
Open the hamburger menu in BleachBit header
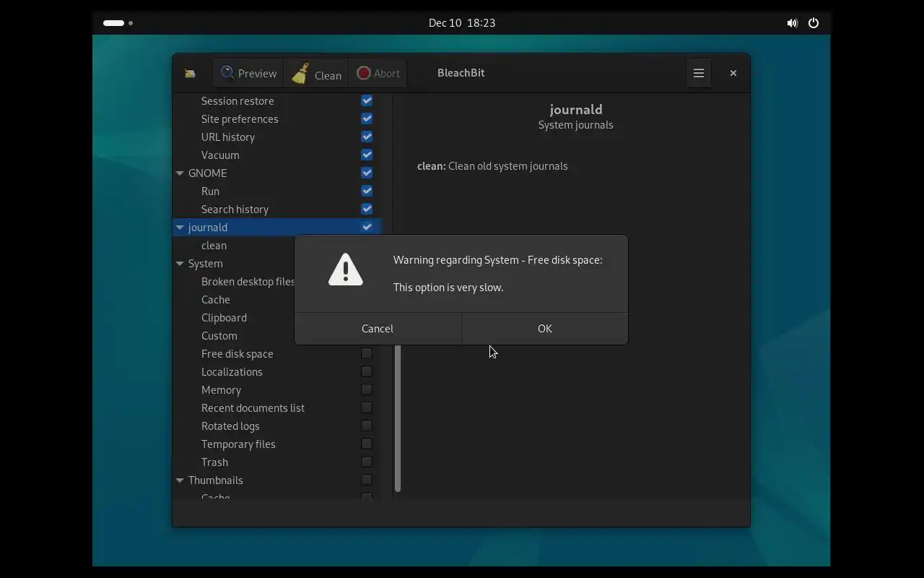[x=698, y=73]
